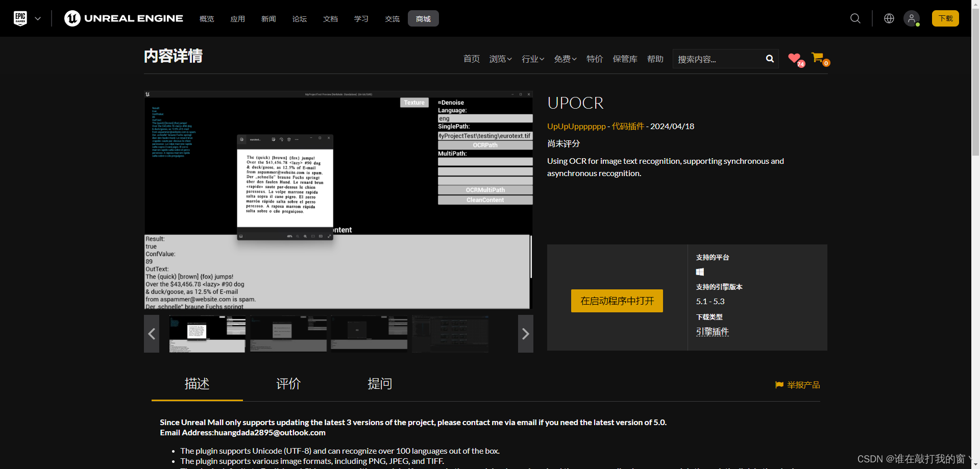Open the 特价 sale link
The image size is (980, 469).
[x=595, y=59]
